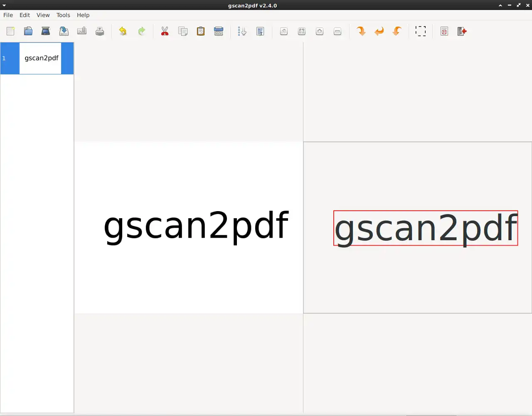Zoom in on the page

click(320, 31)
